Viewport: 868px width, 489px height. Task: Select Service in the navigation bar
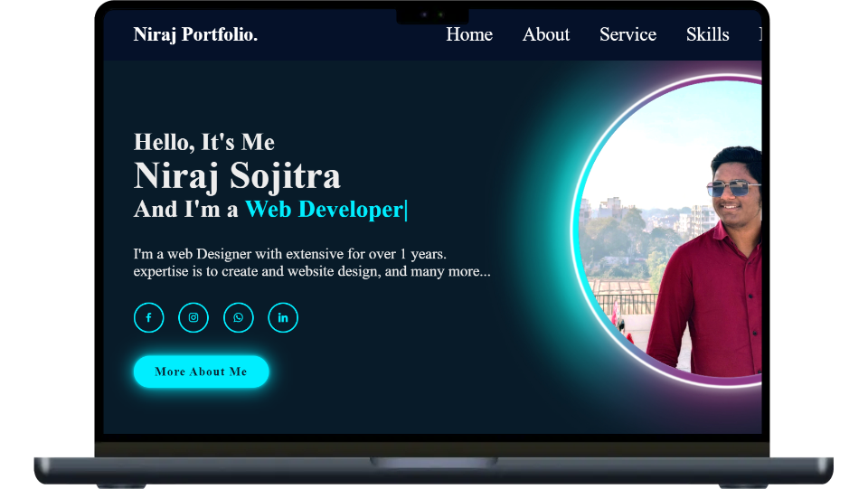(x=627, y=34)
